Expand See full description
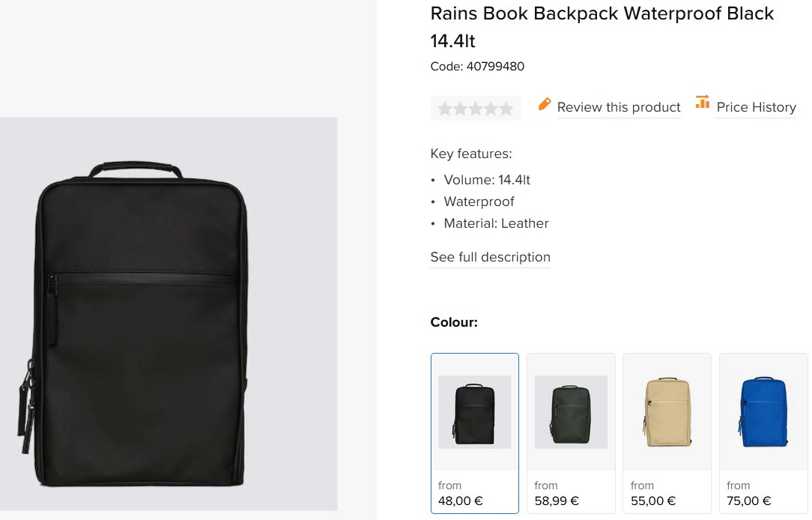The width and height of the screenshot is (812, 520). coord(490,257)
